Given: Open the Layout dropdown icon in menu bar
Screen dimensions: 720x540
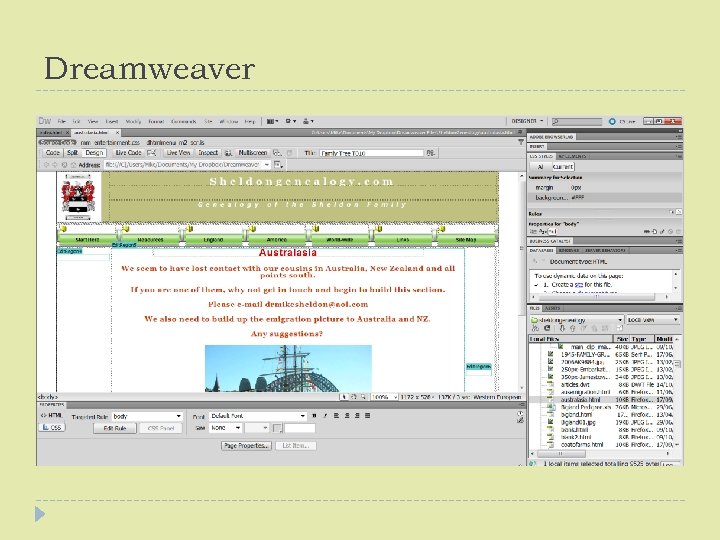Looking at the screenshot, I should [x=272, y=121].
